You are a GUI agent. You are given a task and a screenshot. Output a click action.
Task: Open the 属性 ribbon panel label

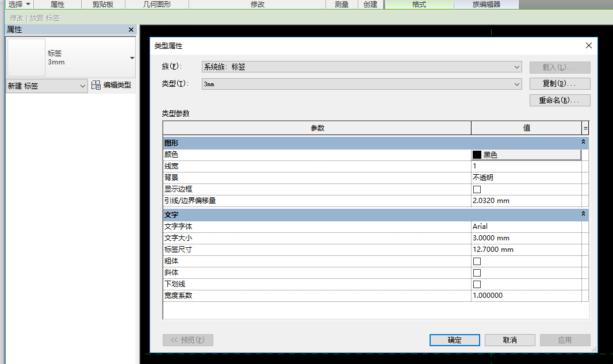tap(58, 4)
